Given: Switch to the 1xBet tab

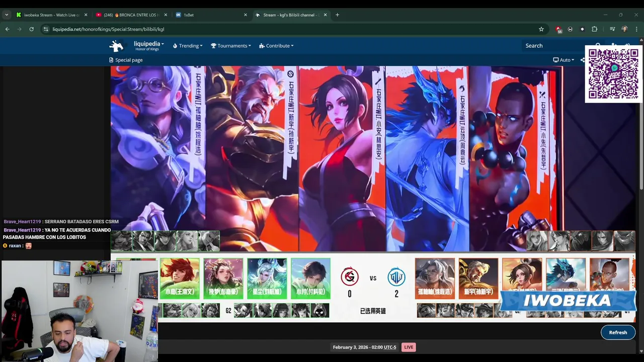Looking at the screenshot, I should [x=211, y=15].
